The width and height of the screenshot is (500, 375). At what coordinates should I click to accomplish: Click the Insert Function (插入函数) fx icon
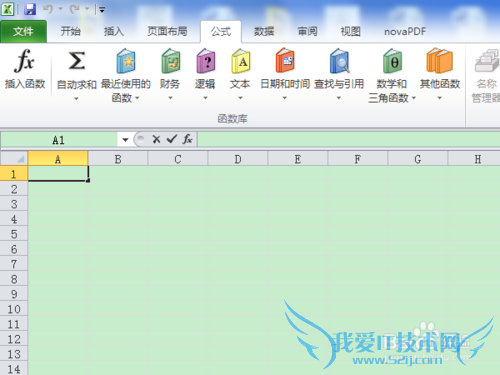tap(24, 61)
